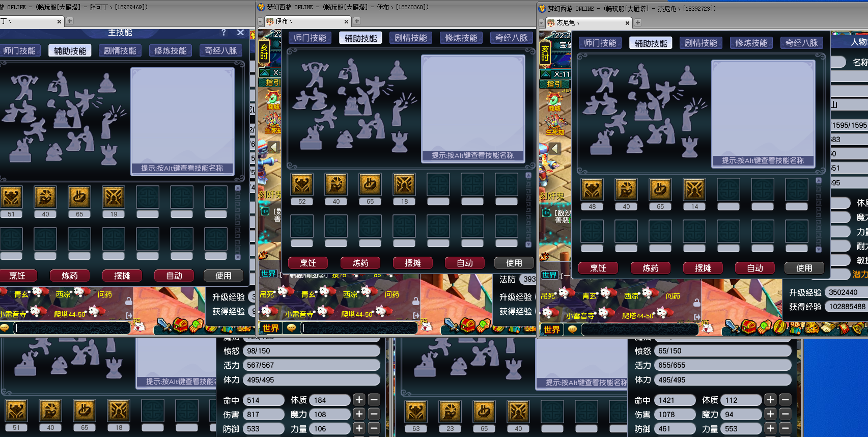
Task: Open 商城 shop icon in 杰尼龟 window
Action: click(x=554, y=102)
